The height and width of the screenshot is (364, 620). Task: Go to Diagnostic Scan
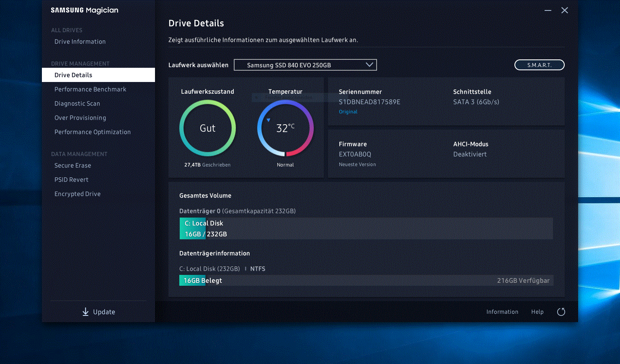(x=77, y=103)
